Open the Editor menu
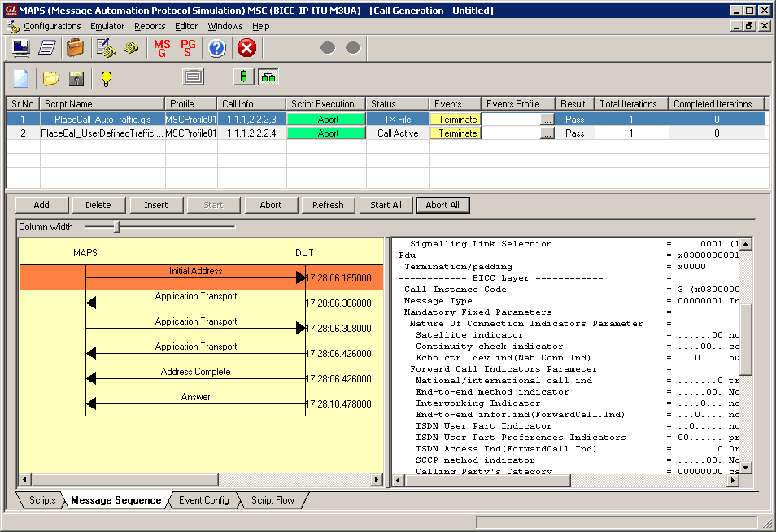776x532 pixels. (186, 26)
